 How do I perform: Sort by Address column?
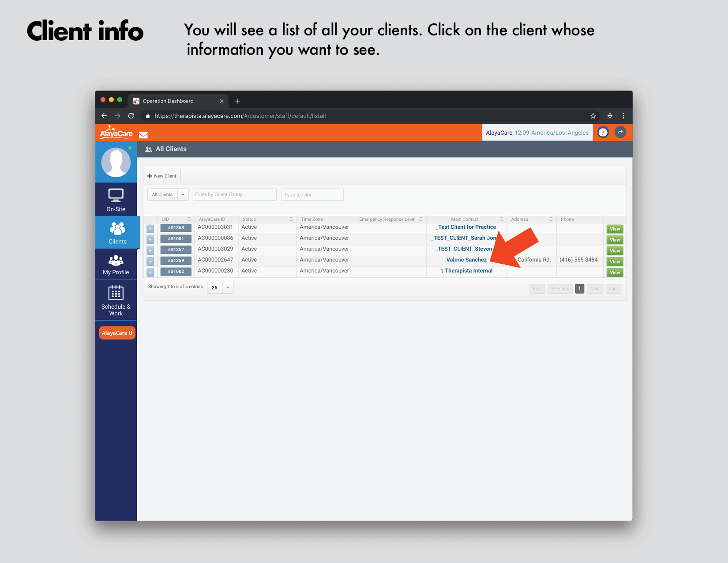pos(531,219)
